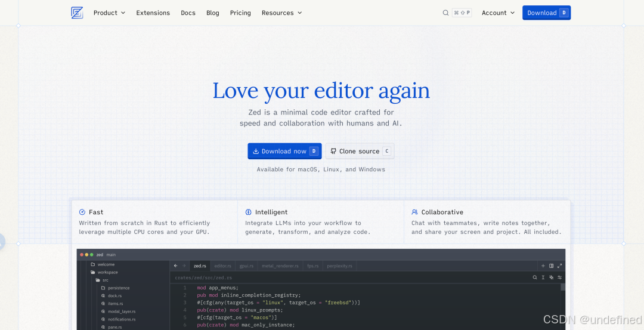Click the Rust file icon beside notifications.rs

(103, 319)
